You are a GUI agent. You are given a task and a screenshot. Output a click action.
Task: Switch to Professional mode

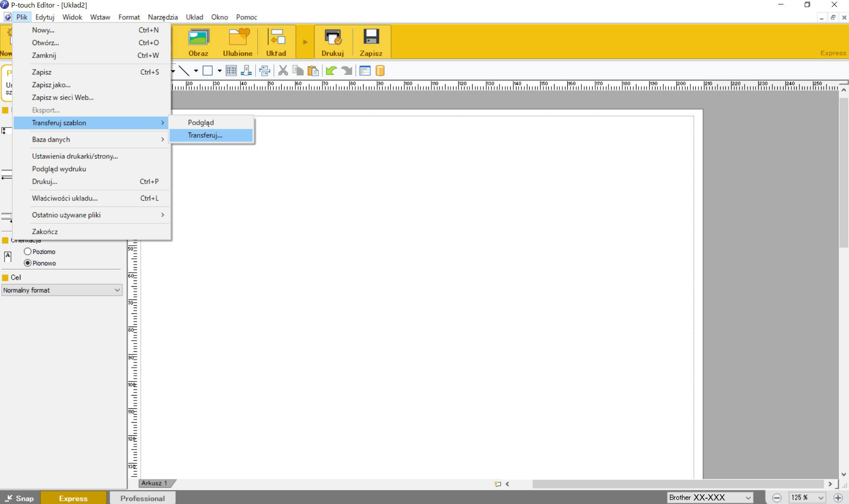(142, 498)
